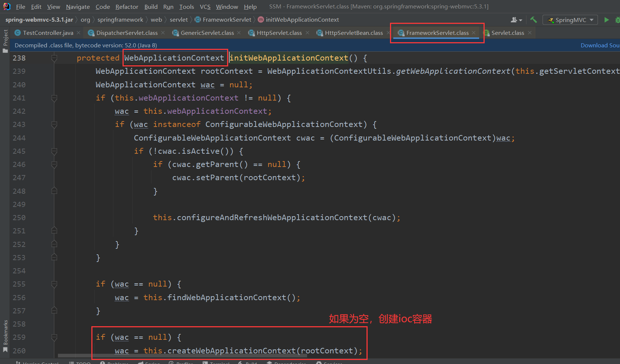Image resolution: width=620 pixels, height=364 pixels.
Task: Open the Build menu
Action: pos(151,7)
